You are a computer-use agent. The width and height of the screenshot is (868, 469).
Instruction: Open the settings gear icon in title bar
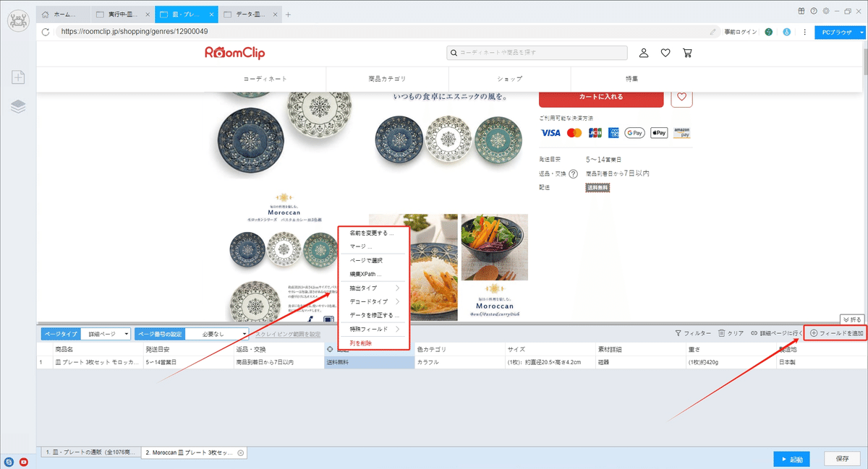825,11
